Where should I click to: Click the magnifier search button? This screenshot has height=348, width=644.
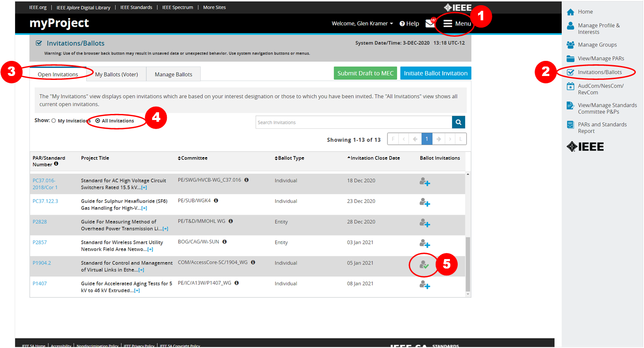459,122
